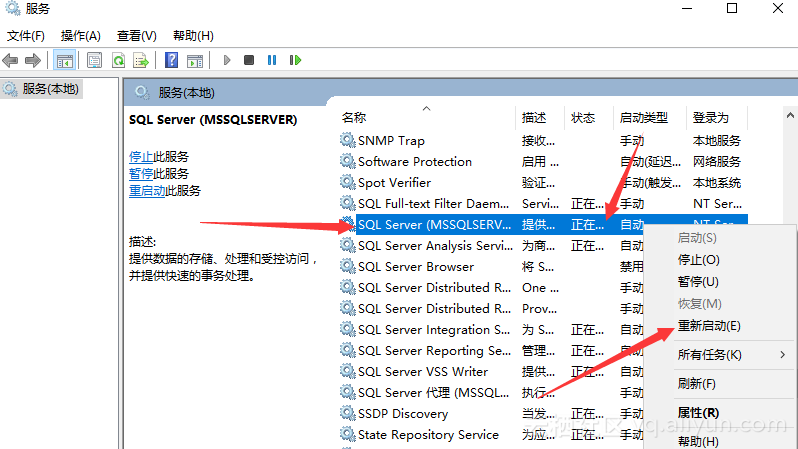Click gear icon of SQL Server Reporting row

[348, 350]
